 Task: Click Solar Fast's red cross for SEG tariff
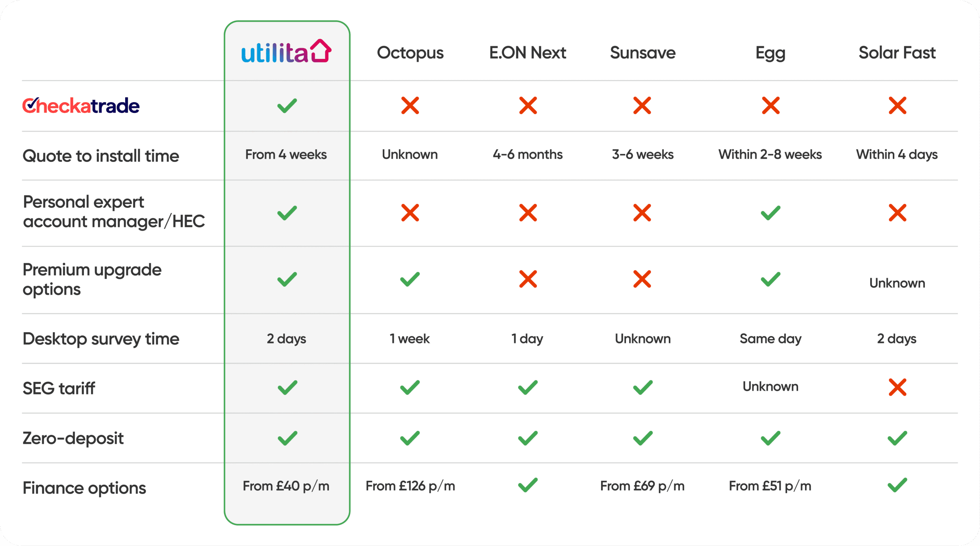[897, 387]
